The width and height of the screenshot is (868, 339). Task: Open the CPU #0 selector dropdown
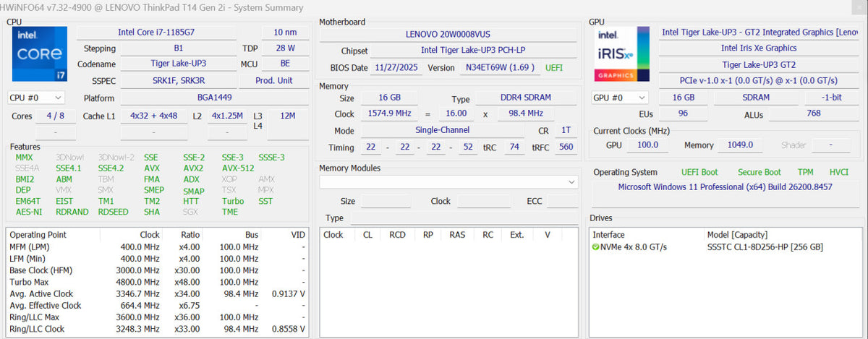tap(36, 98)
